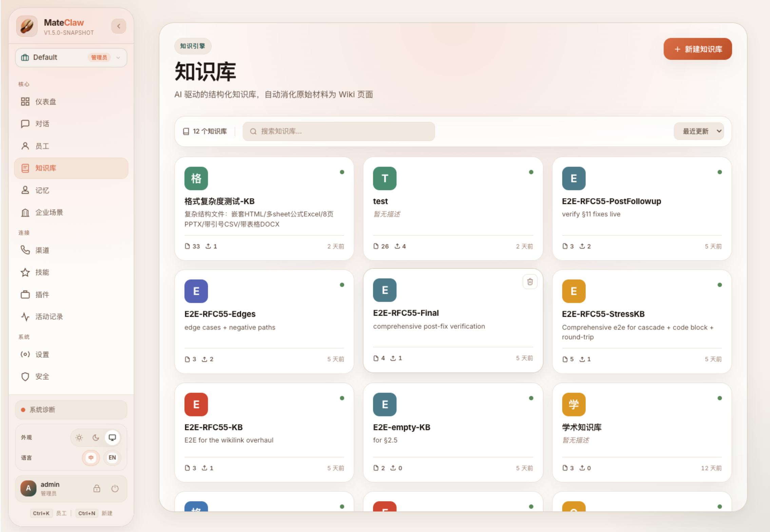Open the 安全 security page
770x532 pixels.
tap(71, 376)
